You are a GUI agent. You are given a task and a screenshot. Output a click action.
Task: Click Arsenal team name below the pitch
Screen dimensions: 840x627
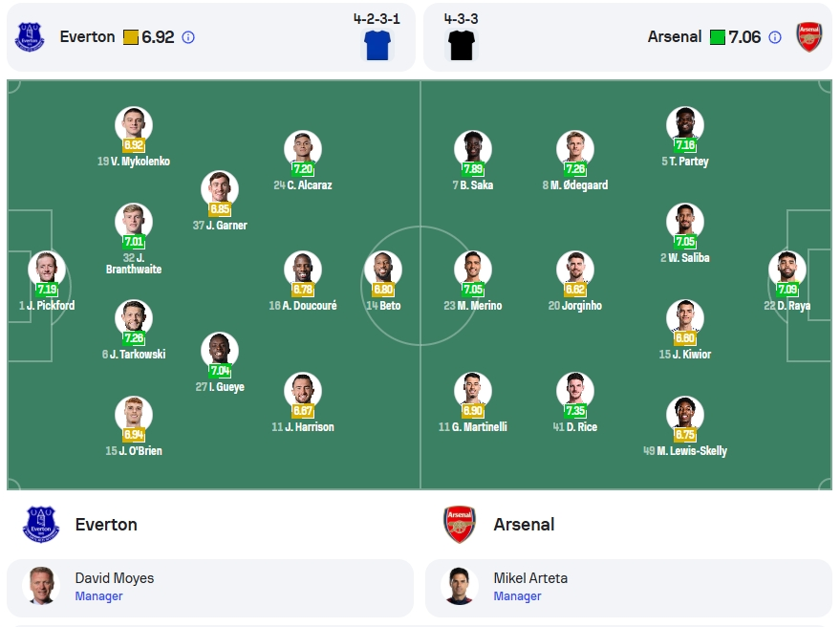click(524, 524)
